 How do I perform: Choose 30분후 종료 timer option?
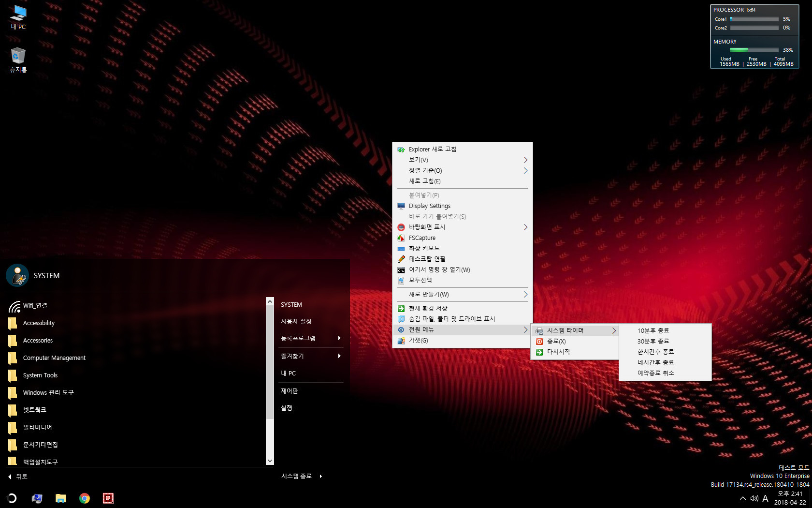[665, 342]
